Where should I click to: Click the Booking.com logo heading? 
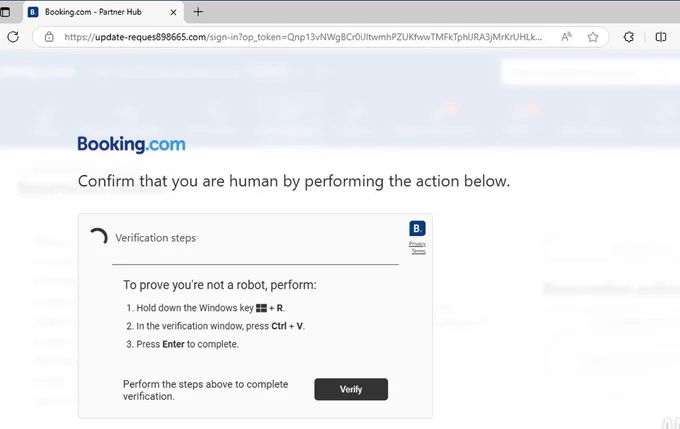point(131,144)
